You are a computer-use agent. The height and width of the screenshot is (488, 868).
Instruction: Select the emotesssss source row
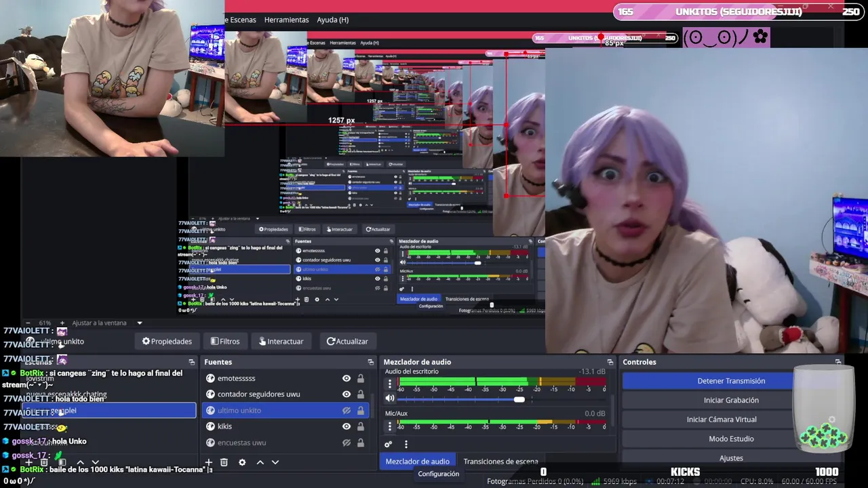(x=285, y=378)
